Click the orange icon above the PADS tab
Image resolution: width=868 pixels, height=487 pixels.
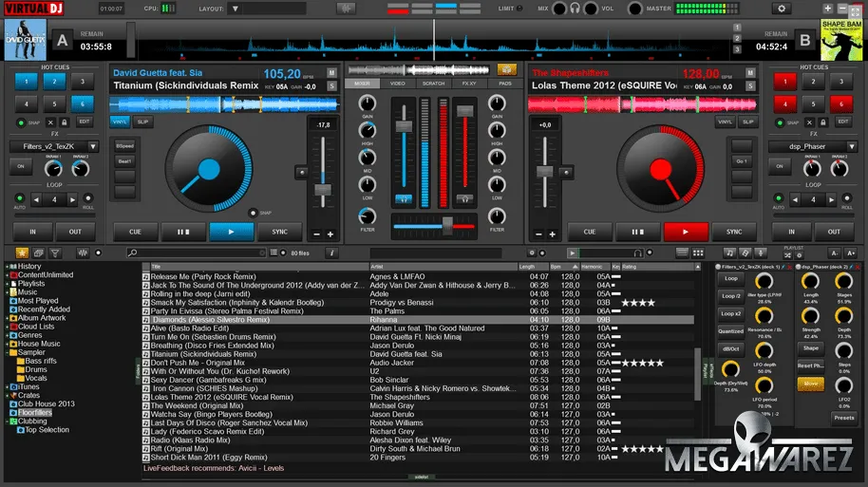click(506, 69)
